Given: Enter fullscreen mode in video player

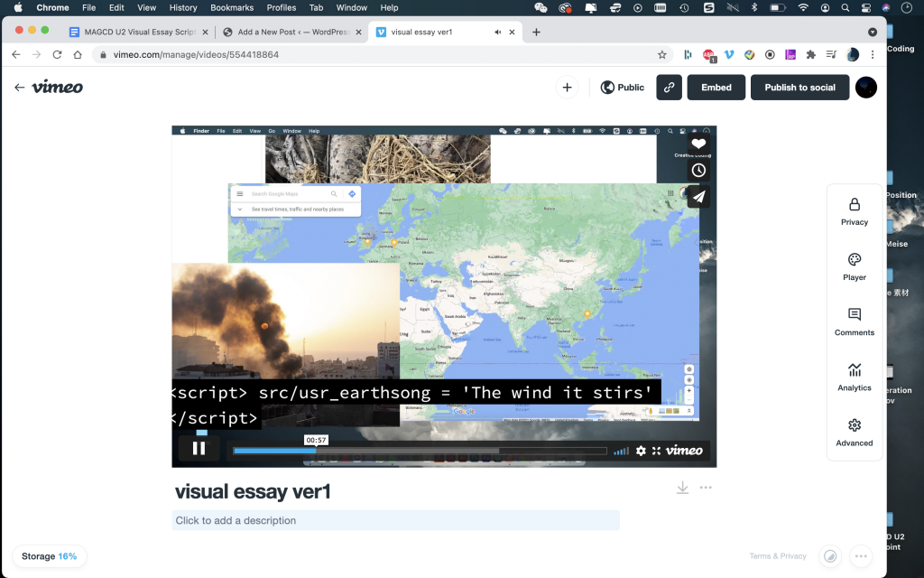Looking at the screenshot, I should tap(656, 451).
